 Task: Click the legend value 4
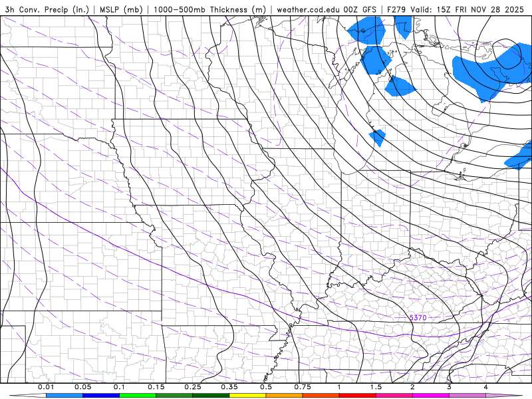coord(486,387)
